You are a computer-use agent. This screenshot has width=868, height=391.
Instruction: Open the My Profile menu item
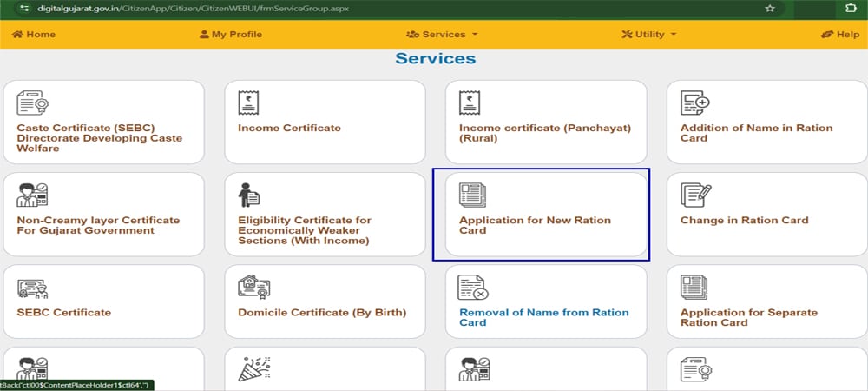pyautogui.click(x=230, y=35)
